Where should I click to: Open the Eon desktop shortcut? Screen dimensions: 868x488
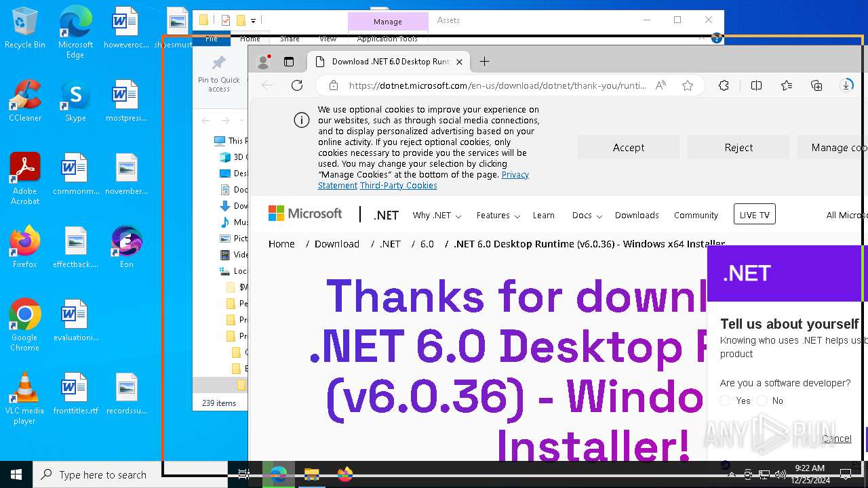(x=126, y=247)
